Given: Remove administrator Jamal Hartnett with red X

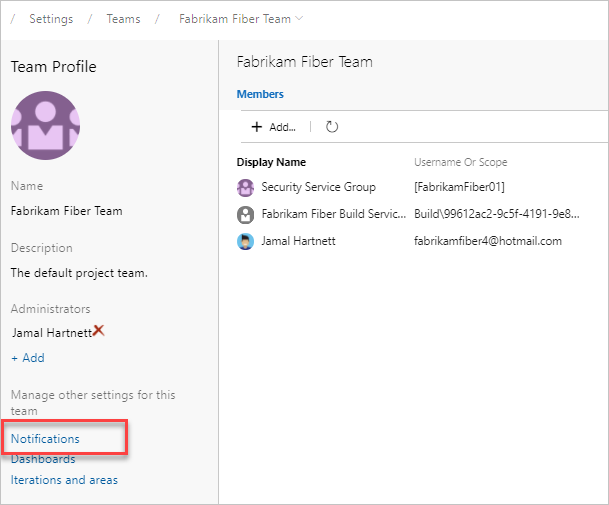Looking at the screenshot, I should (99, 331).
